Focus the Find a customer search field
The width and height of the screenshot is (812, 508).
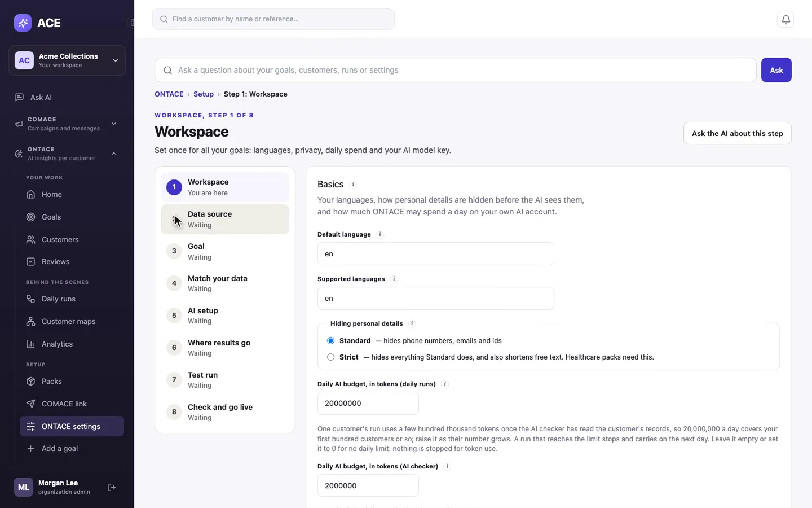point(273,19)
